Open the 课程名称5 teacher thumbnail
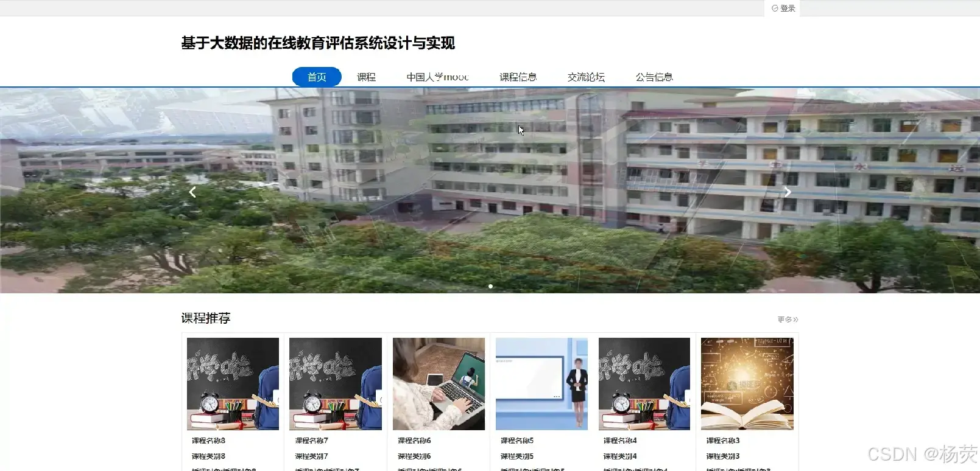Screen dimensions: 980x471 [x=541, y=384]
